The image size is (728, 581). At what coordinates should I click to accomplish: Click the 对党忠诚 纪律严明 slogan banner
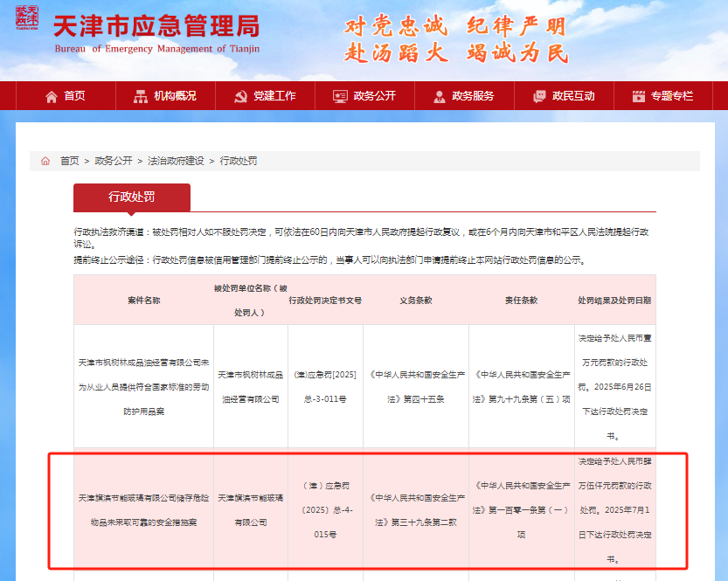point(455,26)
